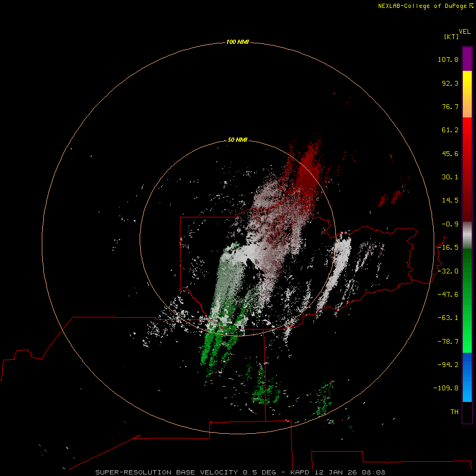
Task: Click the green segment of the color bar
Action: click(467, 300)
